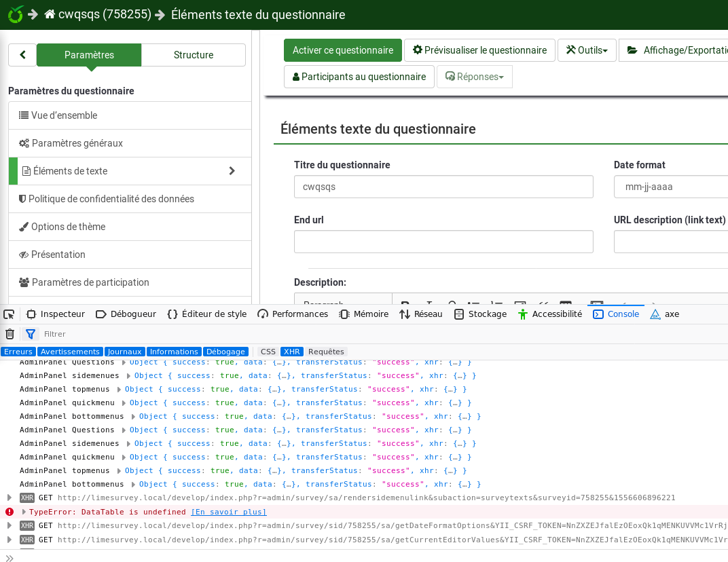Image resolution: width=728 pixels, height=562 pixels.
Task: Click the LimeSurvey logo icon
Action: point(15,14)
